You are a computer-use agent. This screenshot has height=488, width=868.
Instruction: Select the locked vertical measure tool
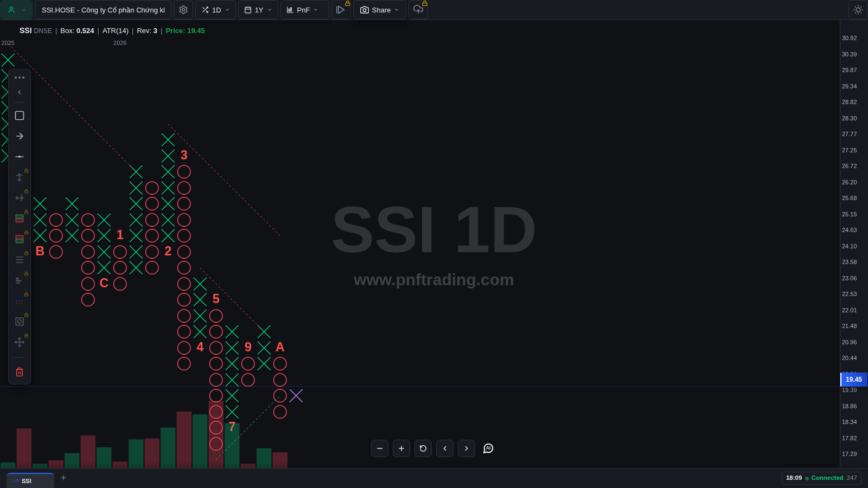point(20,177)
